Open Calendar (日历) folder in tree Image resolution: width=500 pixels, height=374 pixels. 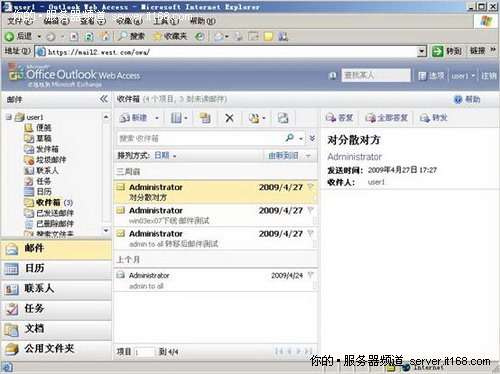38,191
